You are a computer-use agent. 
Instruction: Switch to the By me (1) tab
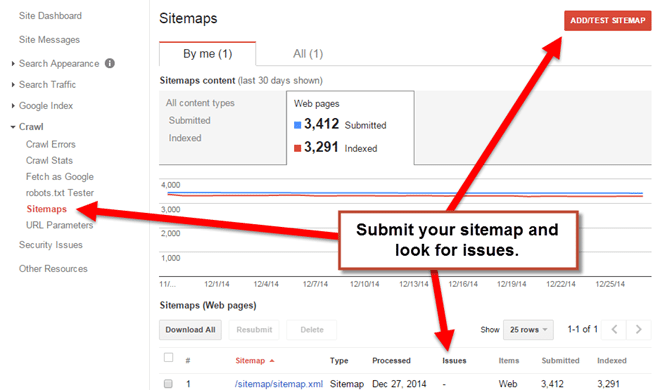point(208,54)
